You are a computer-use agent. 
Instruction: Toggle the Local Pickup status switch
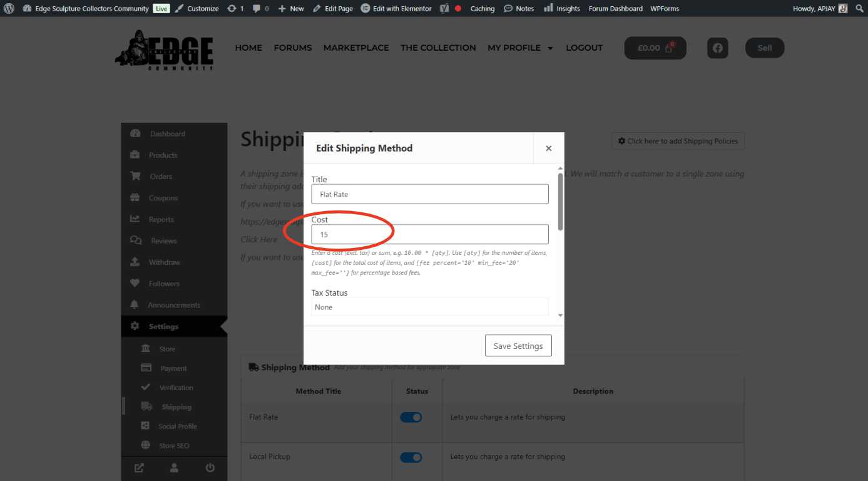point(411,457)
